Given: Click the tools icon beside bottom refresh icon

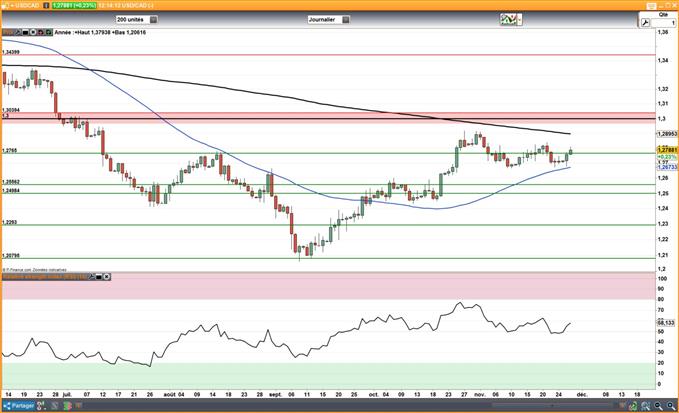Looking at the screenshot, I should pos(646,406).
